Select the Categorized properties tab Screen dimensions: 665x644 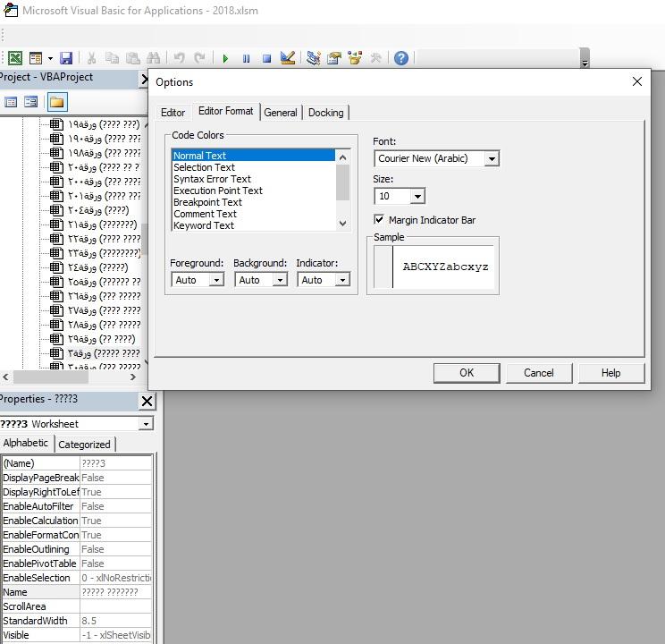(84, 445)
